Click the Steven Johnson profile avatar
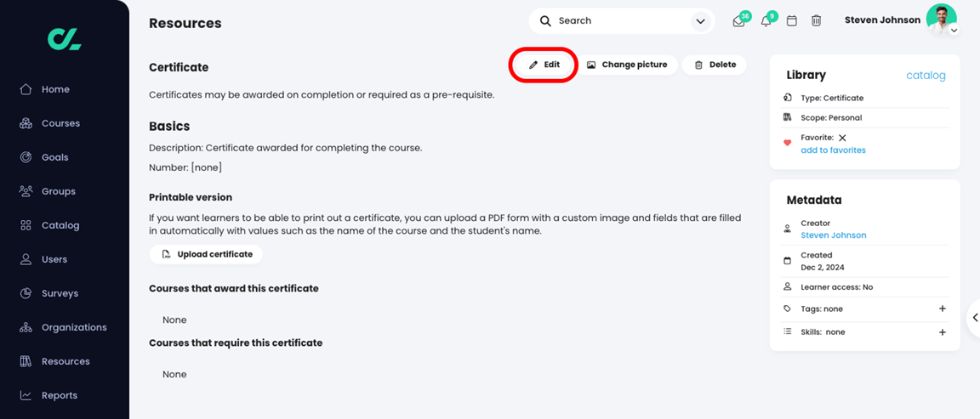This screenshot has height=419, width=980. pos(941,19)
